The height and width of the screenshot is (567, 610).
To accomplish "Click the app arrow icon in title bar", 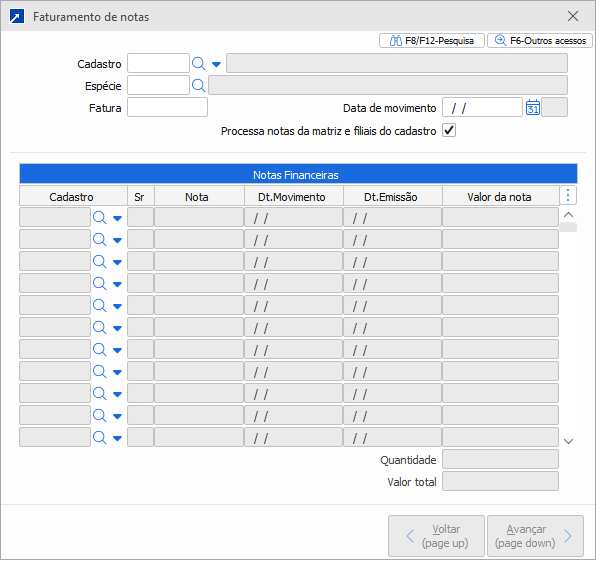I will (x=16, y=17).
